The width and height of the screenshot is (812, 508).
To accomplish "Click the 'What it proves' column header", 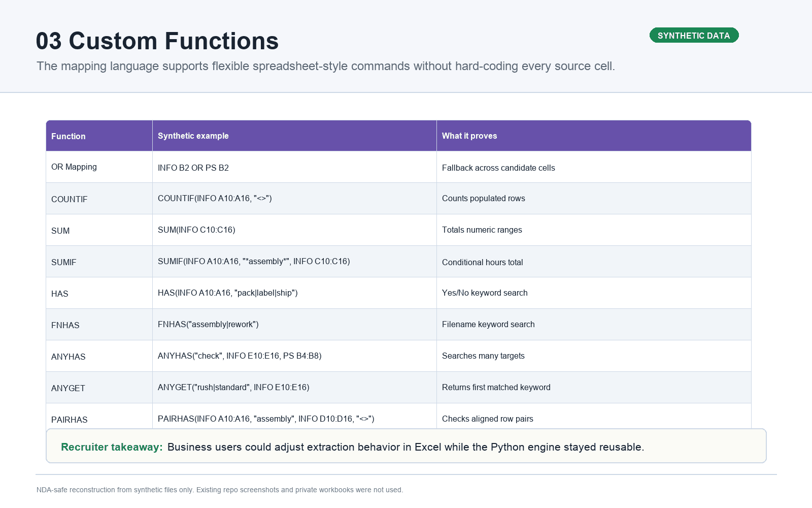I will (594, 136).
